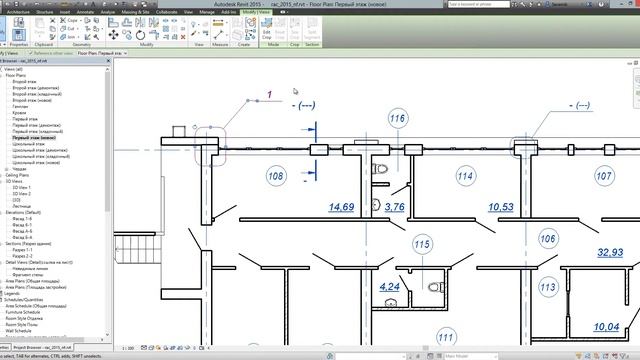Open Detail Level in view control bar
Screen dimensions: 640x360
(144, 348)
